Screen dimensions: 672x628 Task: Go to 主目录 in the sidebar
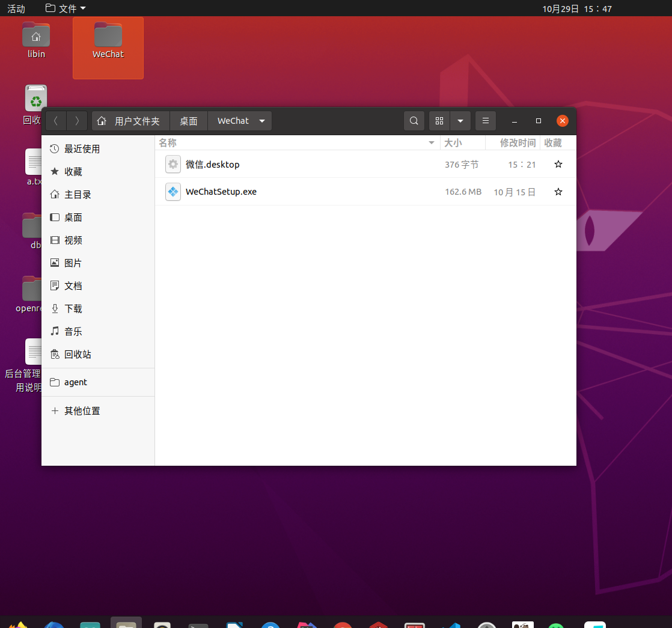[98, 195]
